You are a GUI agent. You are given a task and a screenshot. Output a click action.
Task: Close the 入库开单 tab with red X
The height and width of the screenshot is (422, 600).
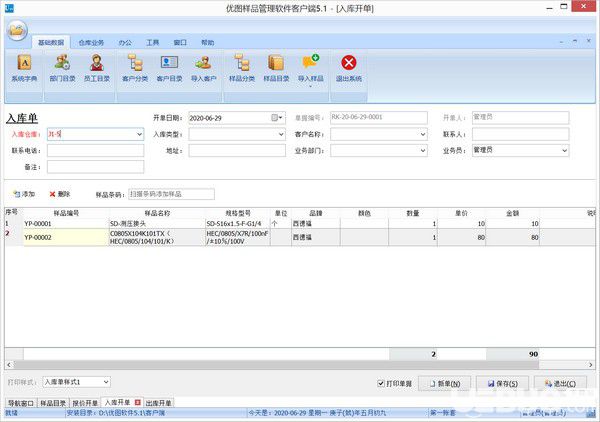138,402
